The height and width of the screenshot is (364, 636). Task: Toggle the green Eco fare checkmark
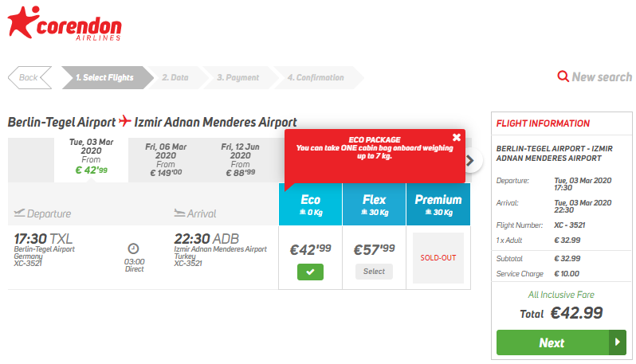(x=310, y=272)
